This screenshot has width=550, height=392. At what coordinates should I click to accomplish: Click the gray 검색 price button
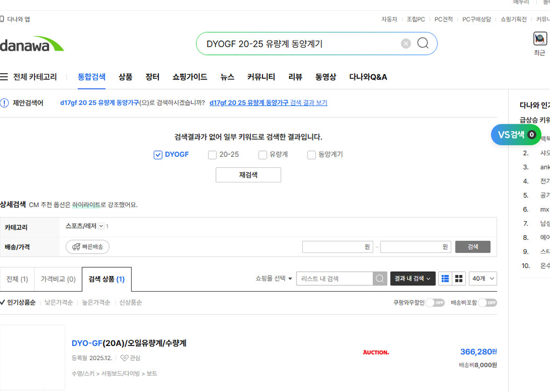click(473, 247)
